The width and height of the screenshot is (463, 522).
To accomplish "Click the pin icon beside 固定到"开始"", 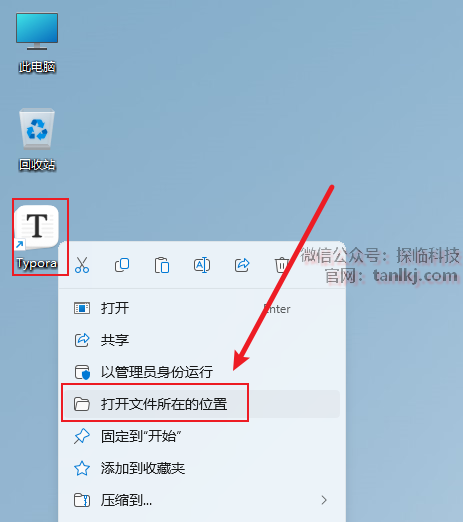I will point(82,436).
